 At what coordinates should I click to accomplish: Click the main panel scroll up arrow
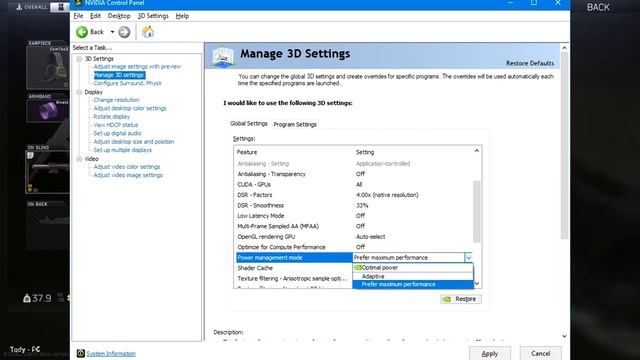click(564, 48)
